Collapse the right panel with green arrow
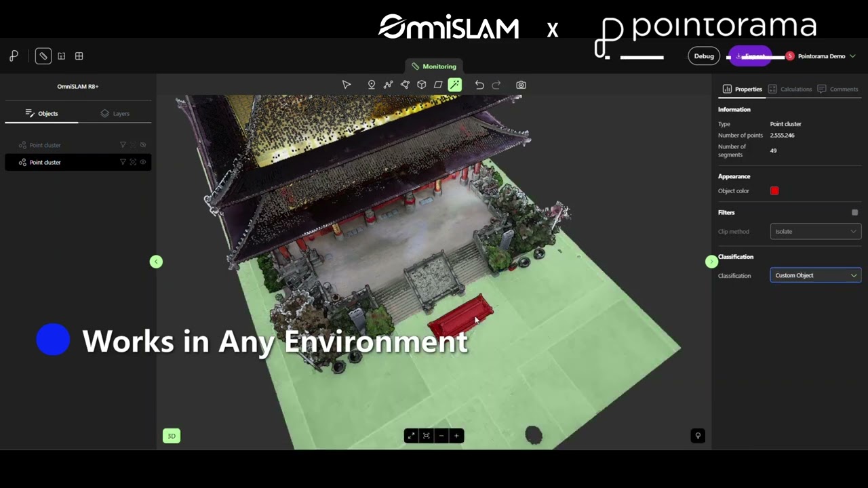This screenshot has height=488, width=868. click(x=711, y=262)
